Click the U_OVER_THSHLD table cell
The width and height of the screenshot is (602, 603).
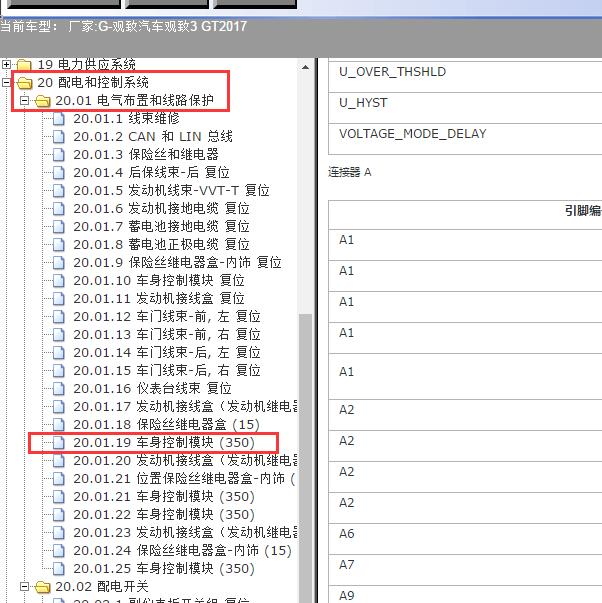coord(465,76)
